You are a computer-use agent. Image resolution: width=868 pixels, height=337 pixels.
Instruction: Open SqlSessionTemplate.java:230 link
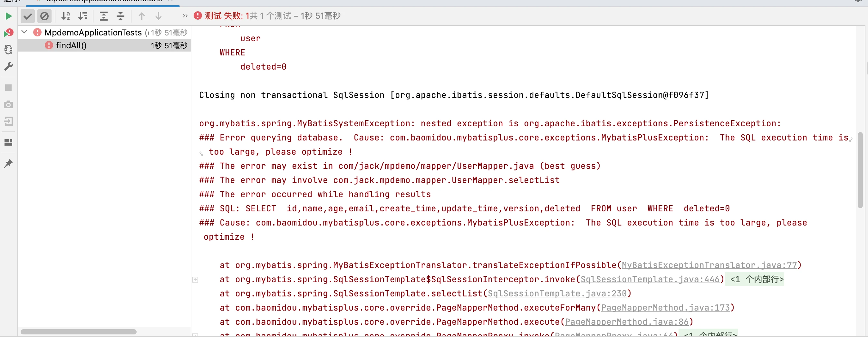click(x=557, y=294)
